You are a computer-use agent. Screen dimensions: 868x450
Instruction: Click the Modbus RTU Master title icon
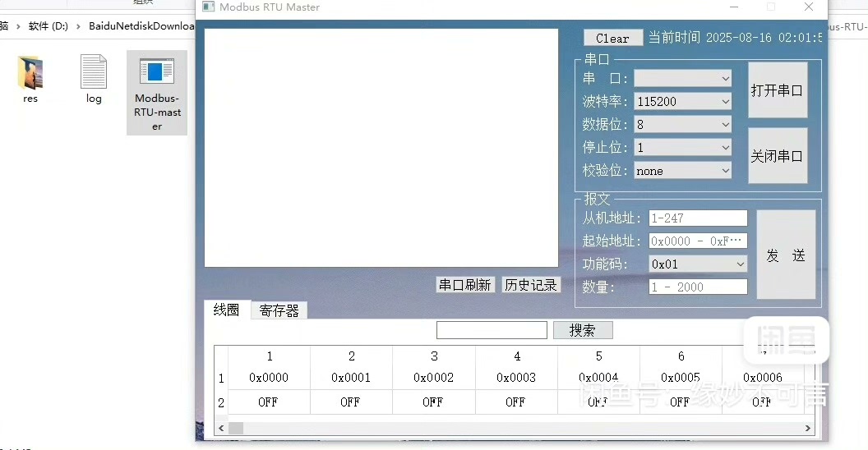tap(208, 7)
